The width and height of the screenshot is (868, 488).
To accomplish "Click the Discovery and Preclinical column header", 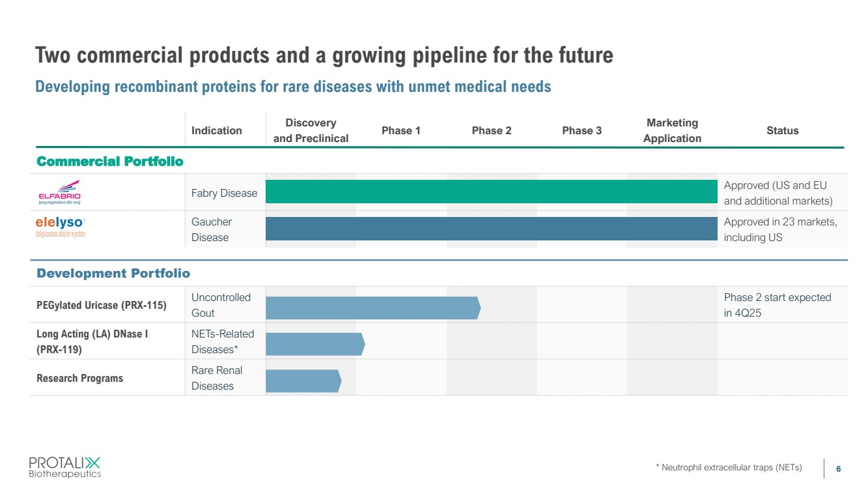I will (311, 130).
